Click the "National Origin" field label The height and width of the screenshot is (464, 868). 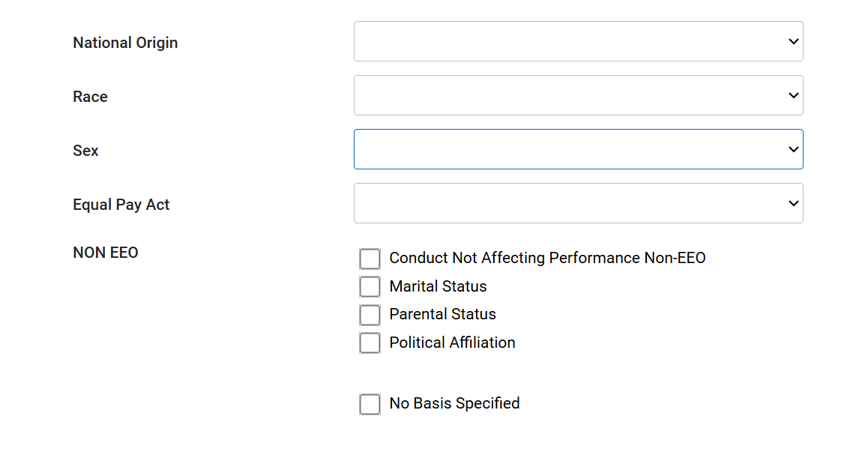[125, 43]
